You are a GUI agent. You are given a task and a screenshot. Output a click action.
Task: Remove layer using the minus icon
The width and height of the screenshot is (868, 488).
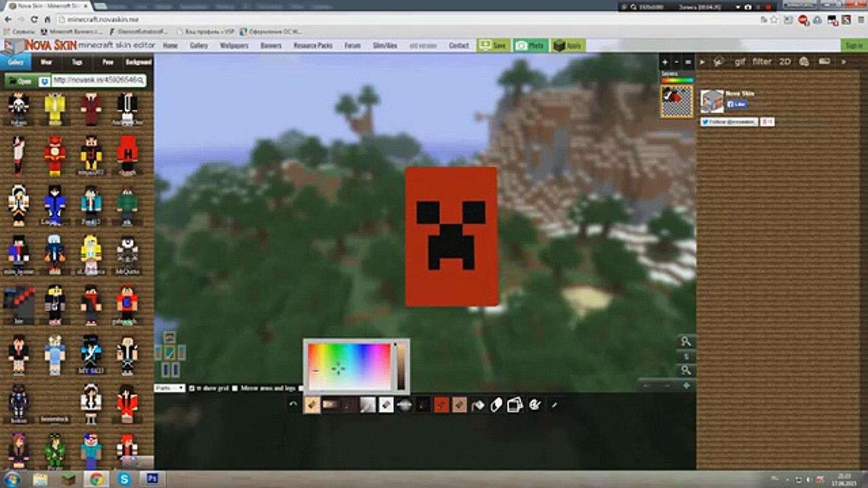tap(677, 62)
